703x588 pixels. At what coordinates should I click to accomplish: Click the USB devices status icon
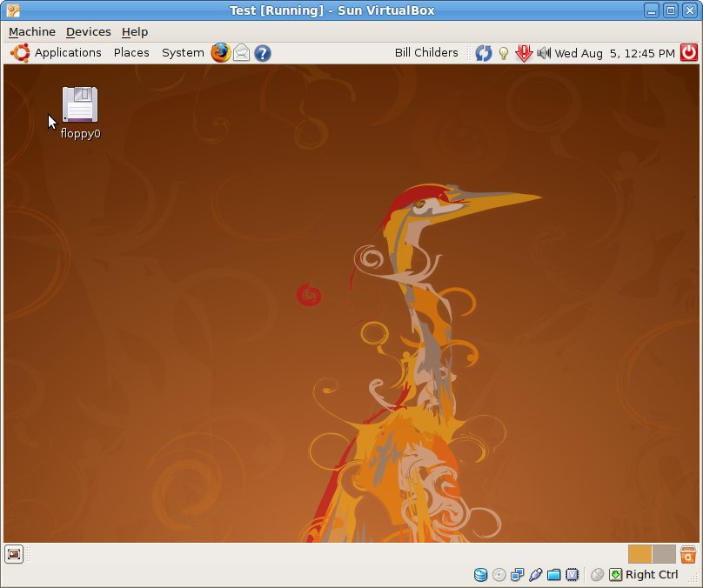[536, 574]
